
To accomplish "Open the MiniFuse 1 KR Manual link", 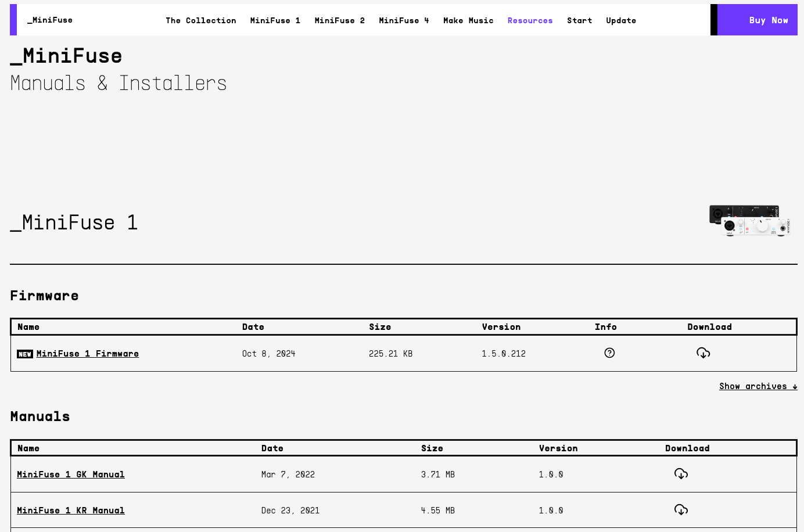I will click(x=71, y=511).
